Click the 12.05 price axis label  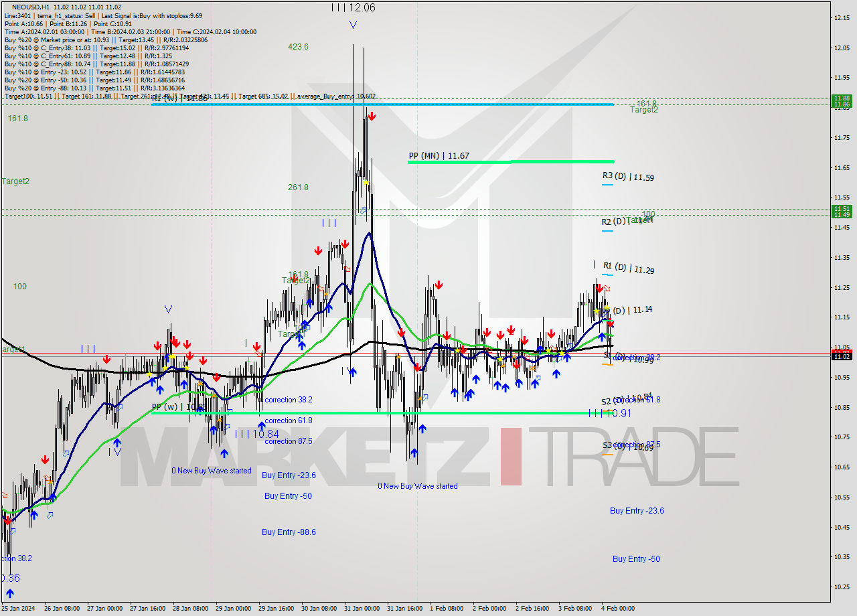click(x=843, y=48)
